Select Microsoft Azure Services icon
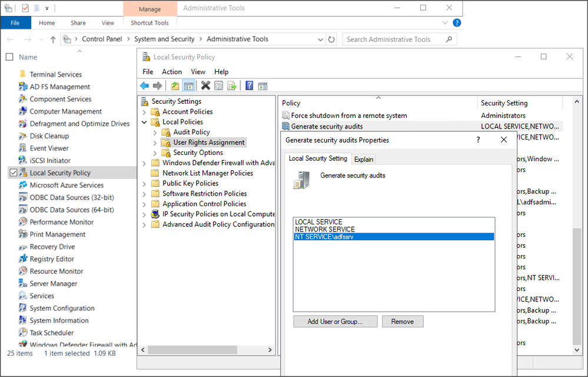 point(23,185)
